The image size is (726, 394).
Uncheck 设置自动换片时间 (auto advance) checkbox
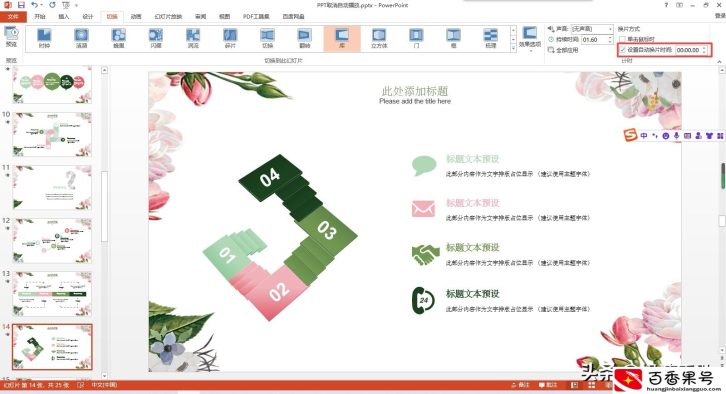coord(623,50)
